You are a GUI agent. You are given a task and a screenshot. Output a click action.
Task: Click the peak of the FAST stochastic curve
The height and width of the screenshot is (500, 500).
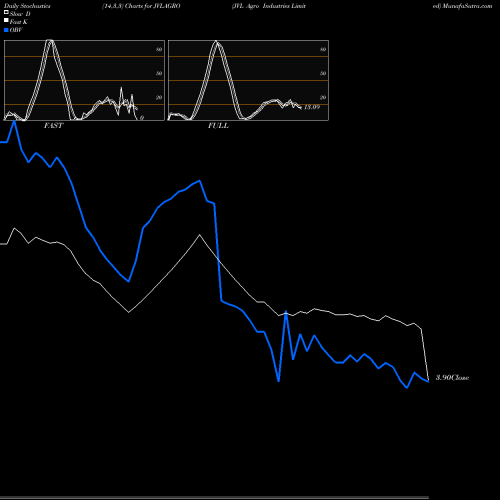coord(50,41)
